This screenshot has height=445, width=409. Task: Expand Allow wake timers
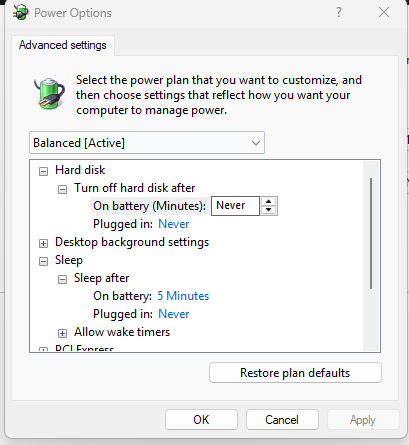(x=62, y=333)
